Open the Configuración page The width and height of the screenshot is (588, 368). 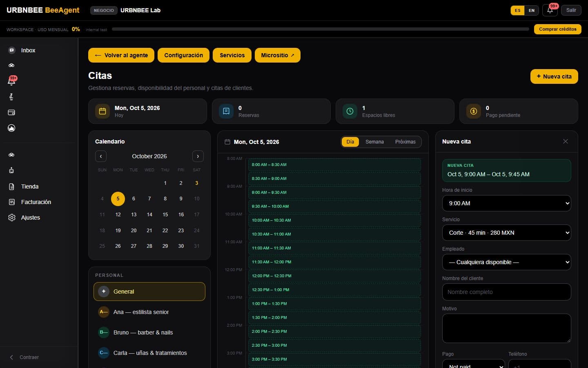[x=183, y=55]
